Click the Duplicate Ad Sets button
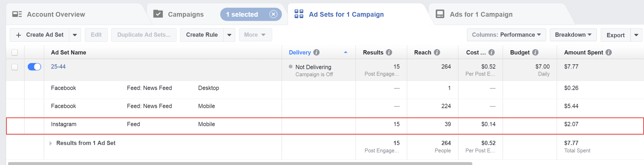644x165 pixels. point(144,35)
